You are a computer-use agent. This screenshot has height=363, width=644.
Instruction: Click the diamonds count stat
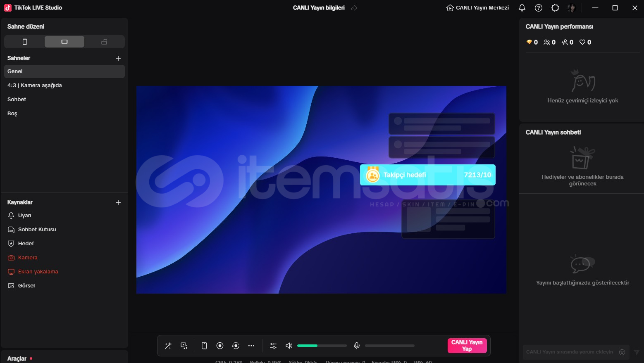tap(532, 42)
